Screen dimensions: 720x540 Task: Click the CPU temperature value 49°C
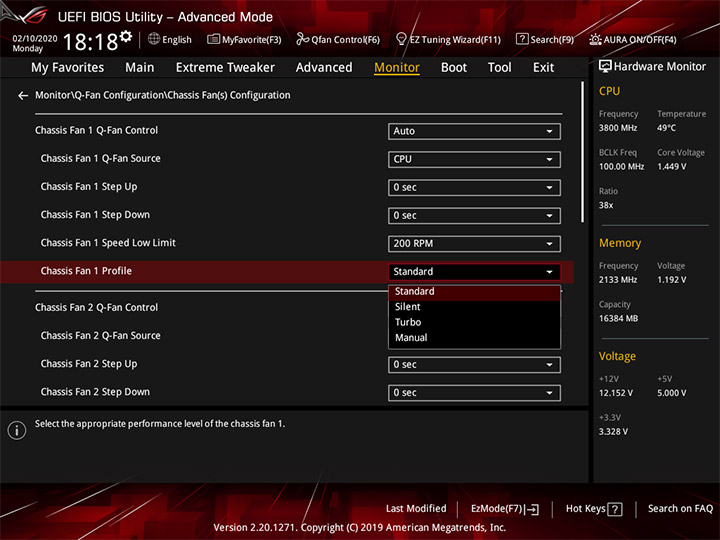666,128
